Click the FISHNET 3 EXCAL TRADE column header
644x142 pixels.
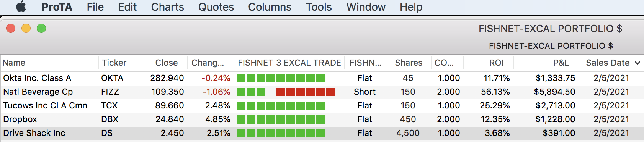pyautogui.click(x=289, y=63)
